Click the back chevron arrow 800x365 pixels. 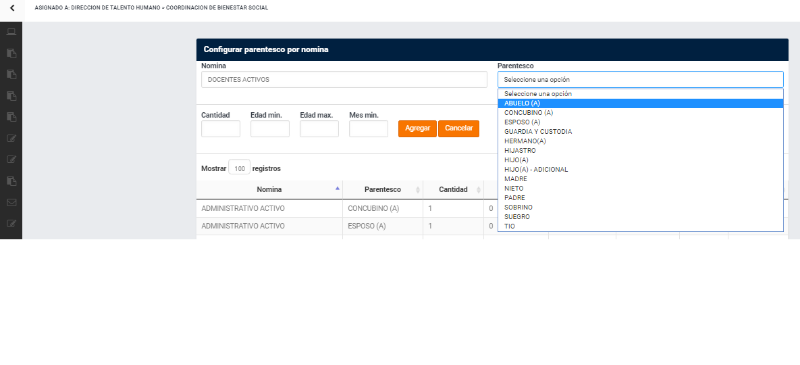pyautogui.click(x=12, y=8)
